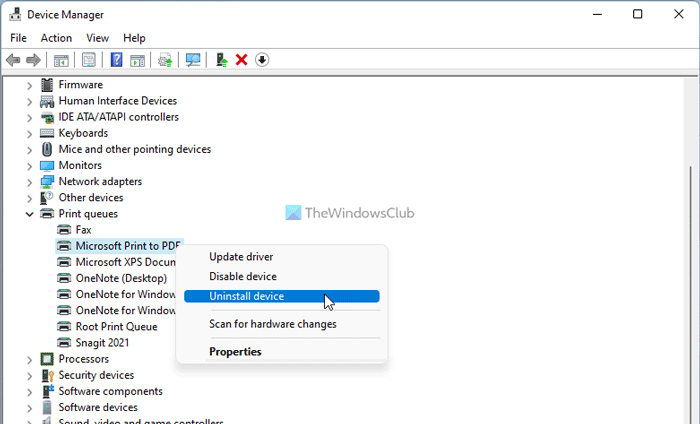Click the Human Interface Devices icon
700x424 pixels.
click(47, 101)
